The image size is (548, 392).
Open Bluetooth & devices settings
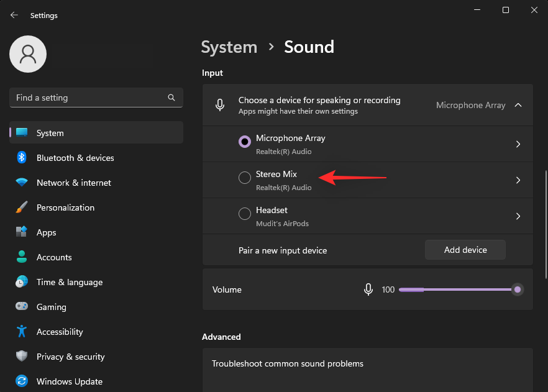pyautogui.click(x=75, y=158)
